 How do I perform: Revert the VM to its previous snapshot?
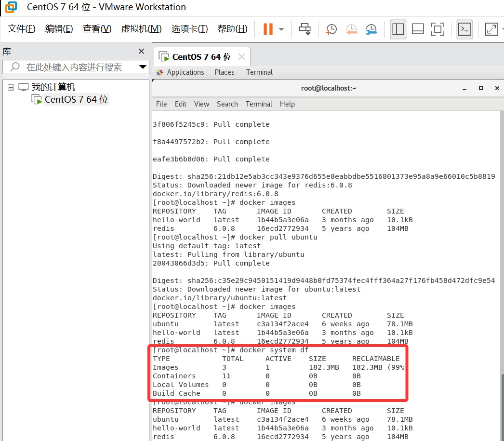[351, 29]
